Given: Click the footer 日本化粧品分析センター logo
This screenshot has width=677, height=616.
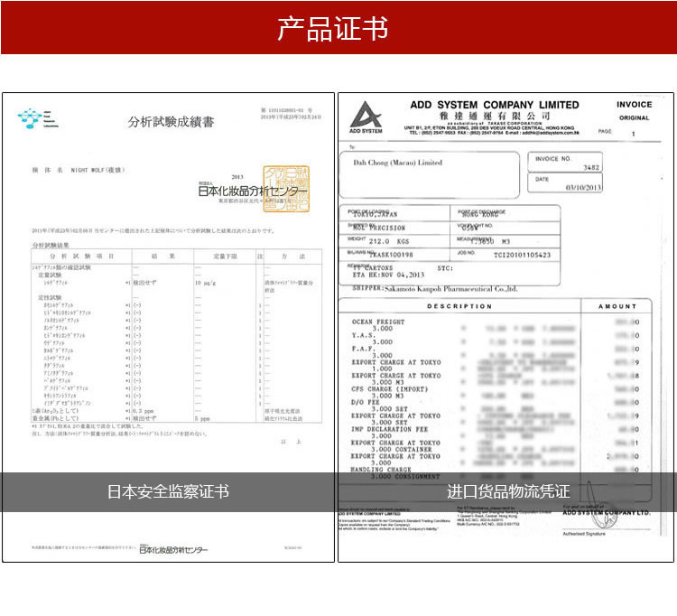Looking at the screenshot, I should pos(173,549).
